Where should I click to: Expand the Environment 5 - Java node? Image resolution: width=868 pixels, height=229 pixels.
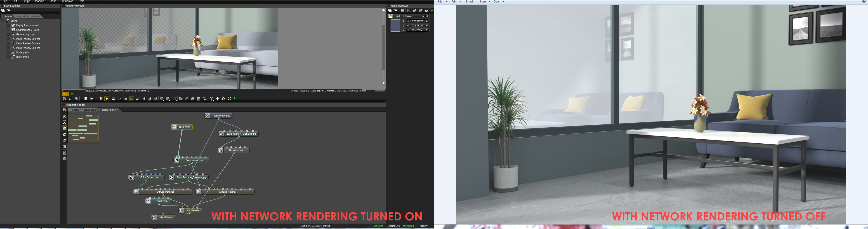[x=8, y=30]
